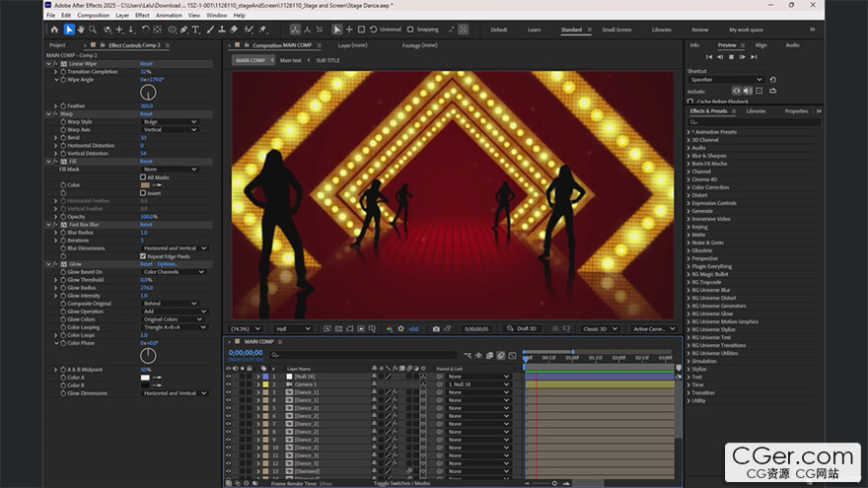
Task: Open the viewer resolution Half dropdown
Action: tap(292, 328)
